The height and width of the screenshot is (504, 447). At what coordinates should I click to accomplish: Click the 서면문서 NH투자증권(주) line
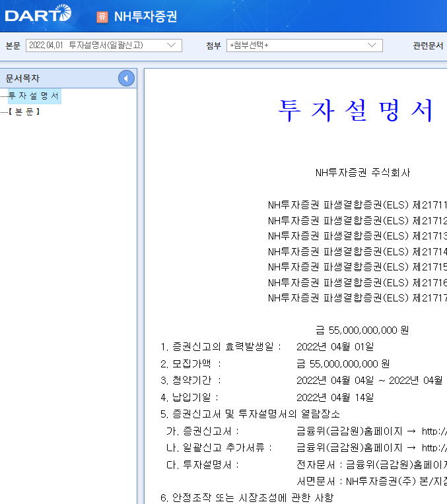click(371, 481)
